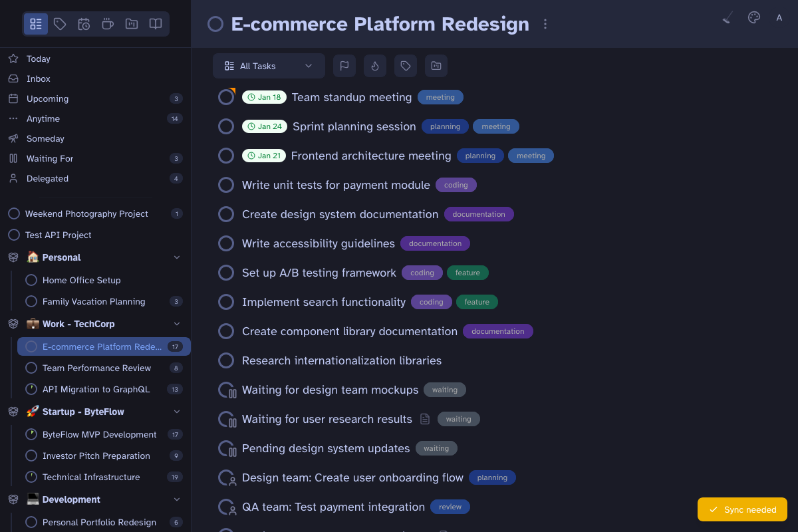This screenshot has width=798, height=532.
Task: Click the coffee cup icon in the top bar
Action: (107, 24)
